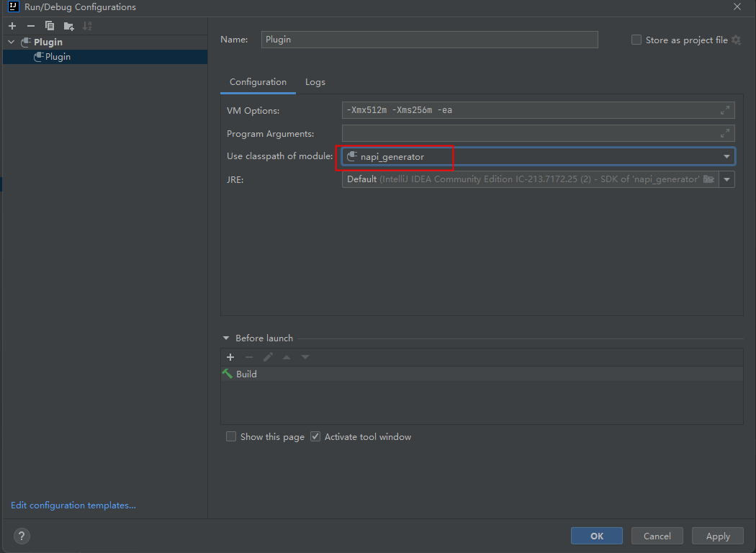Click the Remove Configuration minus icon
The width and height of the screenshot is (756, 553).
31,26
